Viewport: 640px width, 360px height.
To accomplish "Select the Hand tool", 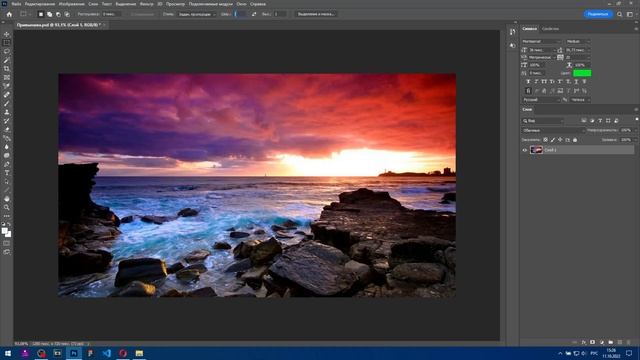I will click(x=7, y=199).
